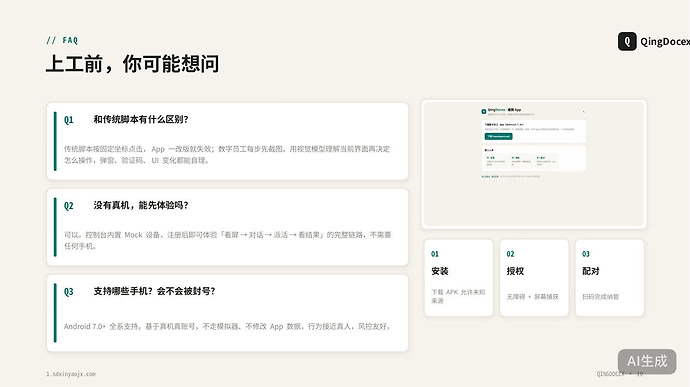Click the 01 number on 安装 card

click(435, 254)
